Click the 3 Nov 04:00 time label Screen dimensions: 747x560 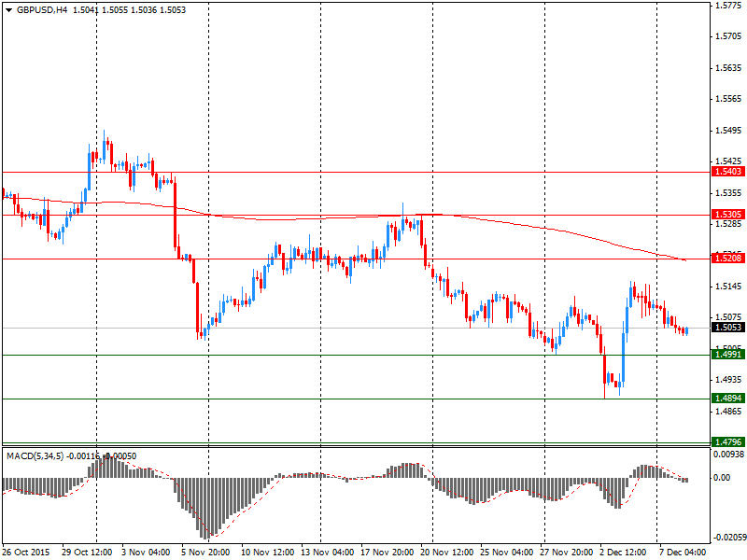coord(146,553)
